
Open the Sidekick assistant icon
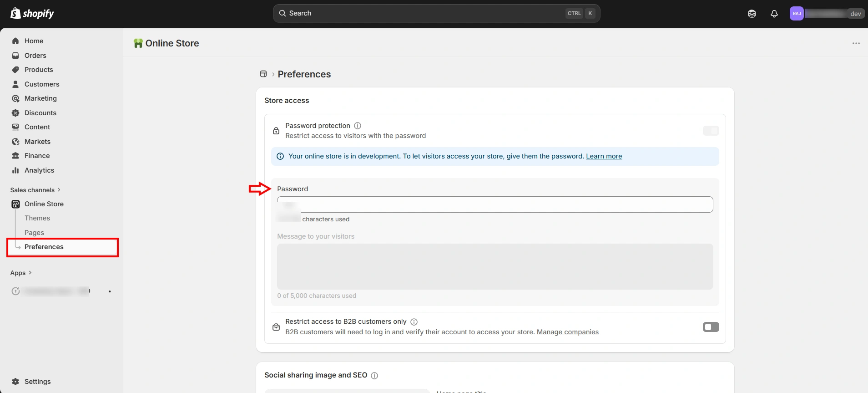point(752,14)
